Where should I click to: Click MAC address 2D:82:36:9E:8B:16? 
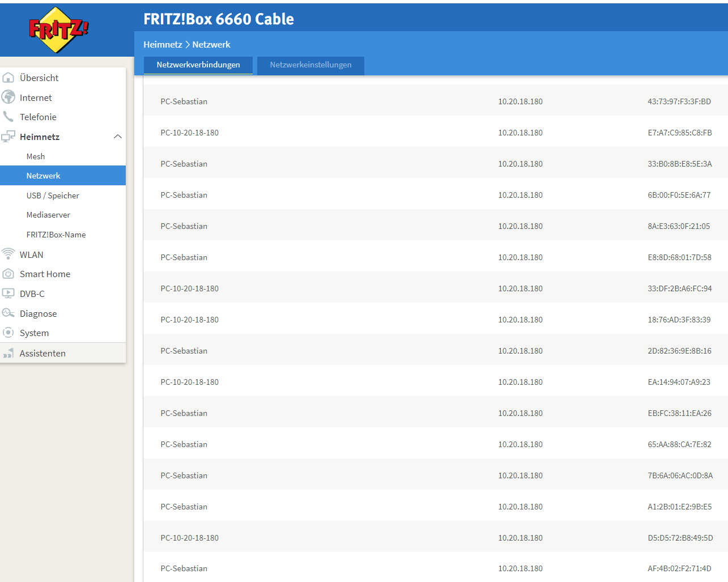tap(680, 351)
